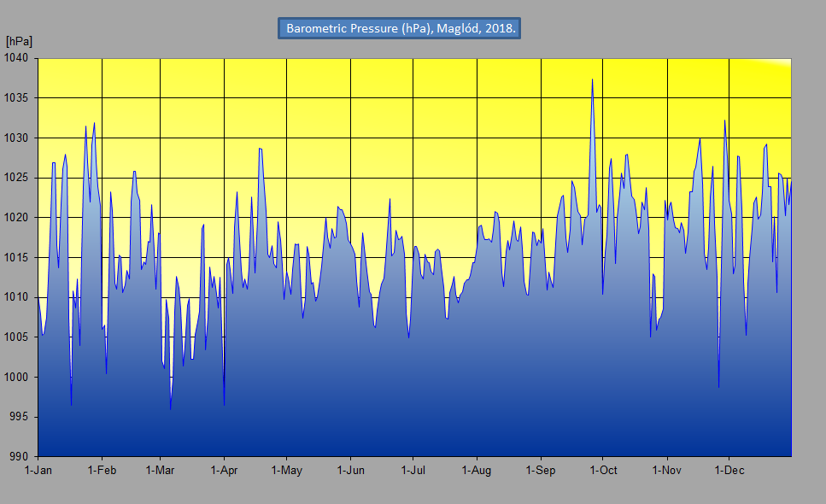Viewport: 826px width, 504px height.
Task: Click the highest pressure peak in late September
Action: 592,79
